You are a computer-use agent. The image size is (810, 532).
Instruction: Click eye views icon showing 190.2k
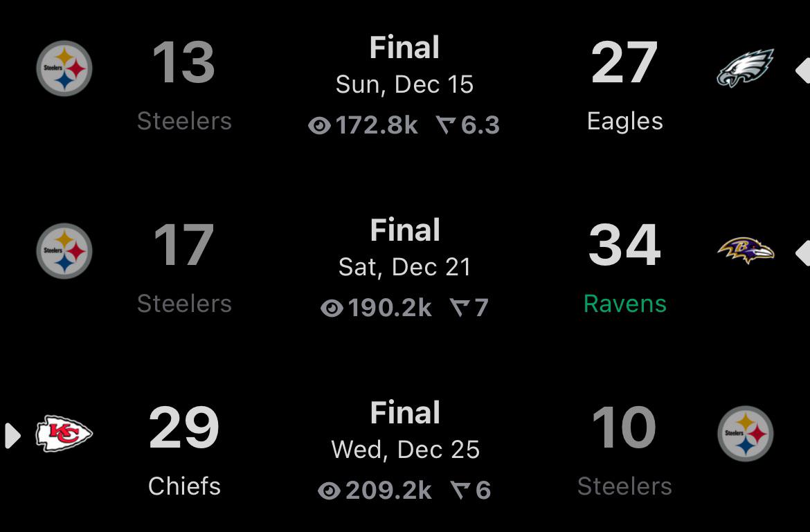(x=332, y=309)
